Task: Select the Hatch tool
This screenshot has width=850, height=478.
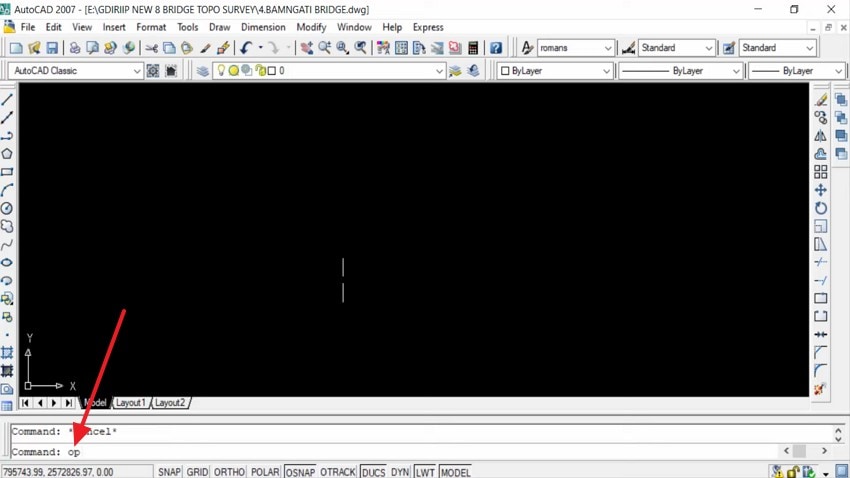Action: [7, 353]
